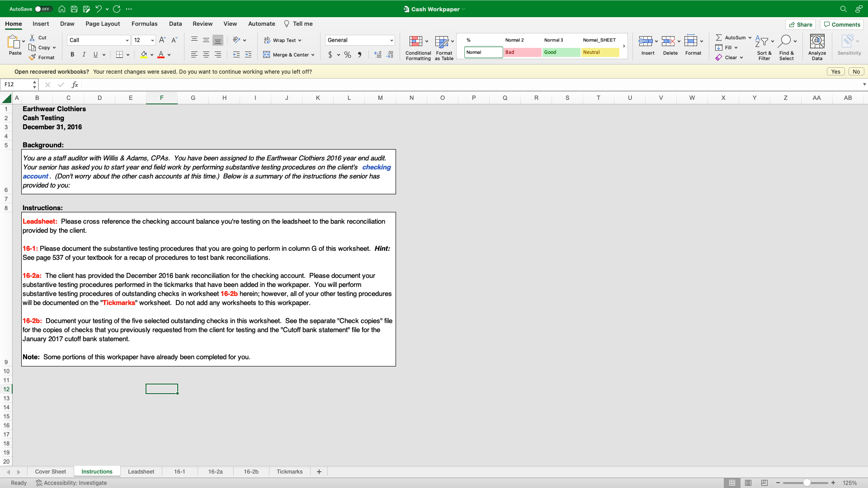Click the zoom slider handle

pos(807,483)
